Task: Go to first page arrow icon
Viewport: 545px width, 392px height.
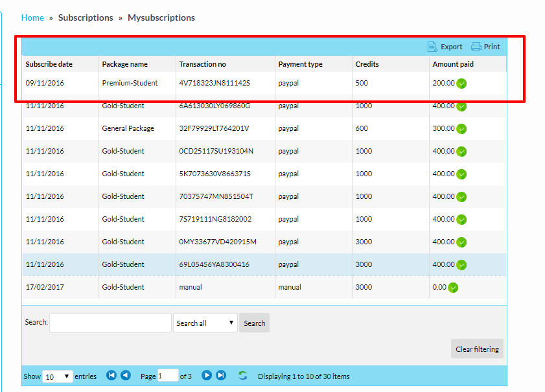Action: coord(111,376)
